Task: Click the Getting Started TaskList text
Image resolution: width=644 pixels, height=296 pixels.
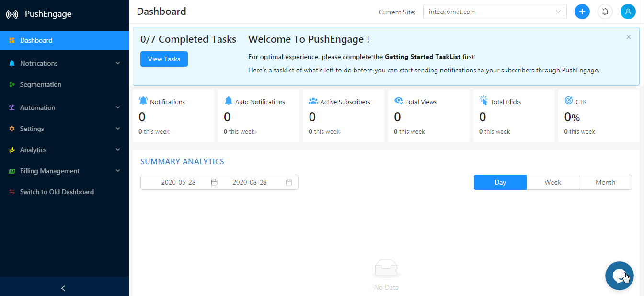Action: [x=423, y=57]
